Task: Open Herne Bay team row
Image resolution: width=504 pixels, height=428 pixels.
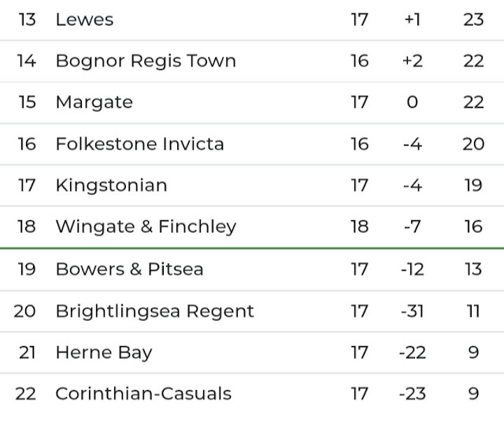Action: point(252,352)
